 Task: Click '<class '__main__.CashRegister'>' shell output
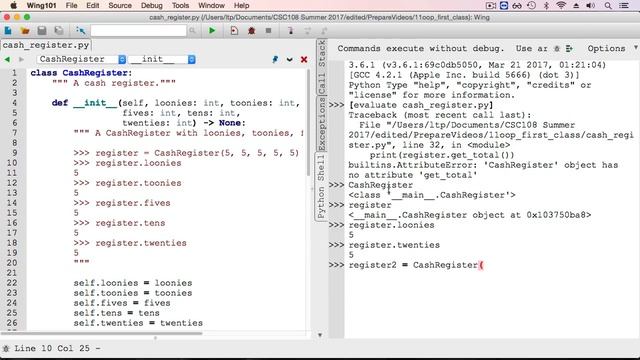(x=432, y=195)
